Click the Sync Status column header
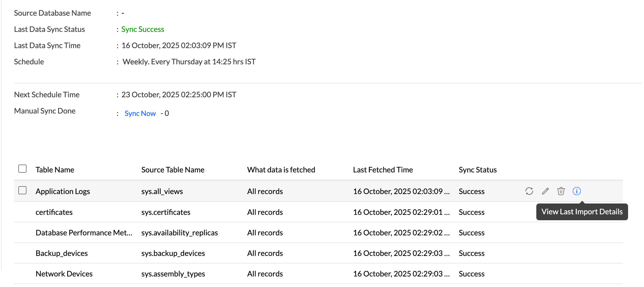This screenshot has height=287, width=644. (477, 170)
